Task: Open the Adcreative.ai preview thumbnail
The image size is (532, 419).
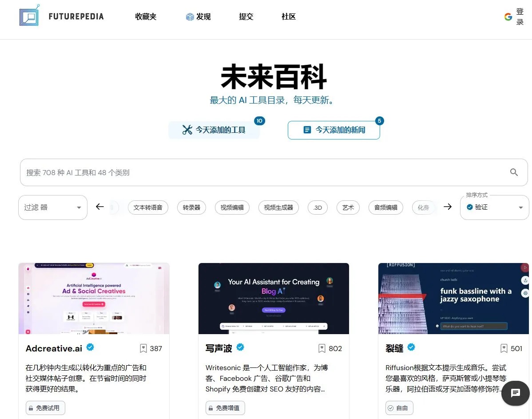Action: (94, 299)
